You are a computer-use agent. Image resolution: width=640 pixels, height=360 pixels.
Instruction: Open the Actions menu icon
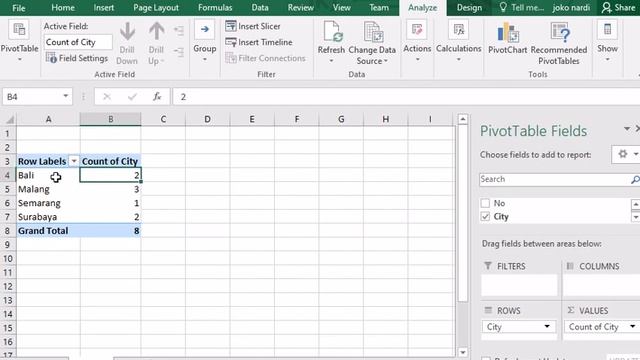[417, 30]
